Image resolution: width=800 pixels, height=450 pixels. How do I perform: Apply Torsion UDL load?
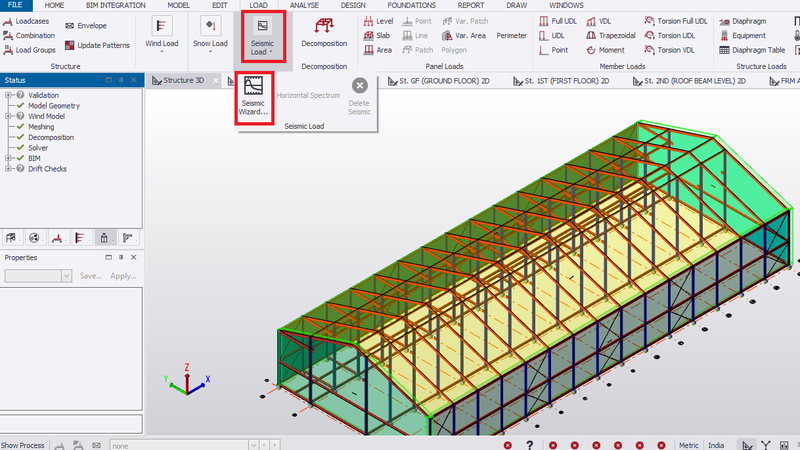(669, 36)
